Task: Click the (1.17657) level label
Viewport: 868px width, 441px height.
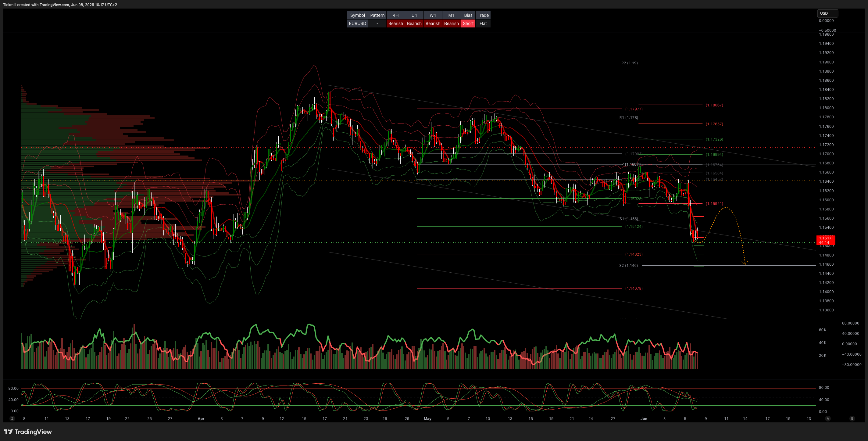Action: [x=714, y=124]
